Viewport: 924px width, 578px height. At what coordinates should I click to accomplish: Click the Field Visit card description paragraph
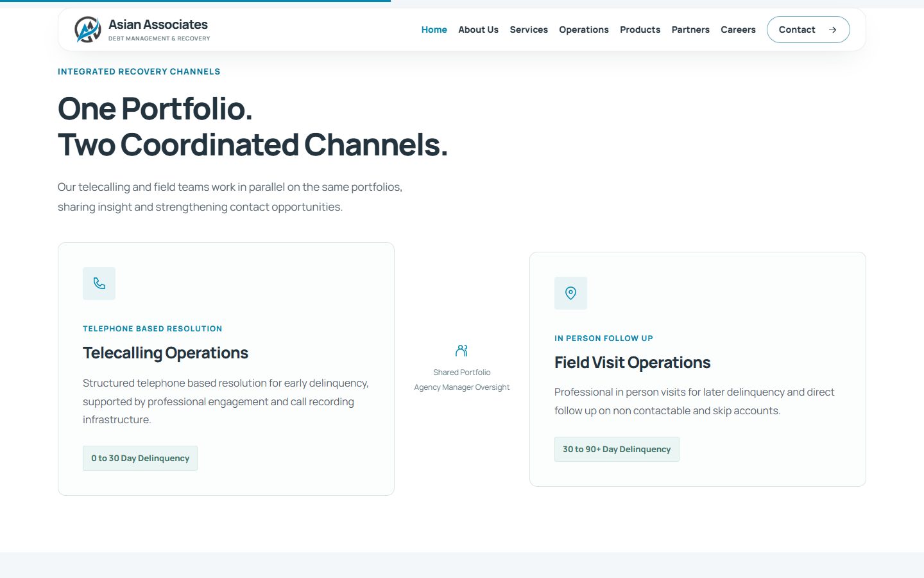pos(694,401)
